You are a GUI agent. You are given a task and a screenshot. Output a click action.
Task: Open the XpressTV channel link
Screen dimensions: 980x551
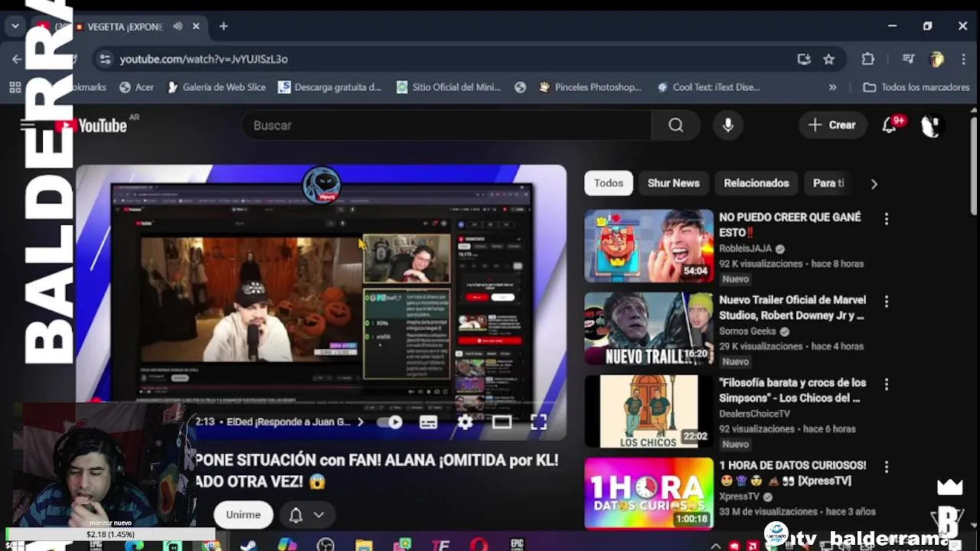(739, 497)
